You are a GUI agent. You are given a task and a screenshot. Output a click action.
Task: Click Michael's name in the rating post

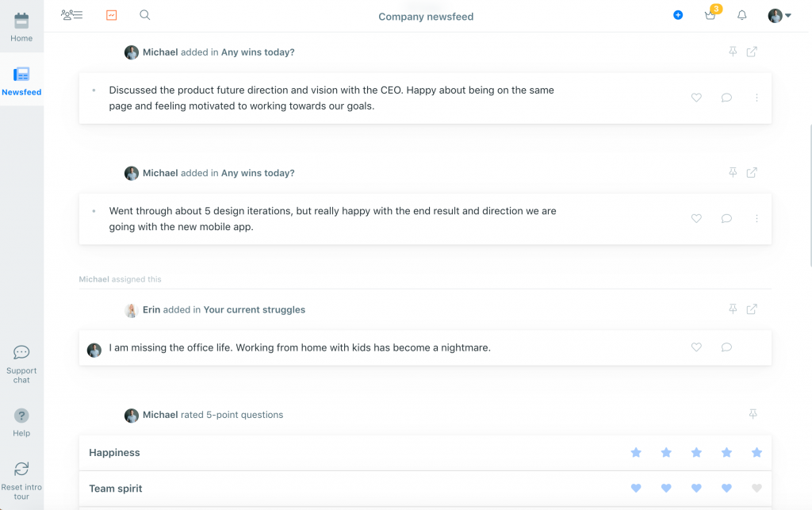[x=160, y=415]
